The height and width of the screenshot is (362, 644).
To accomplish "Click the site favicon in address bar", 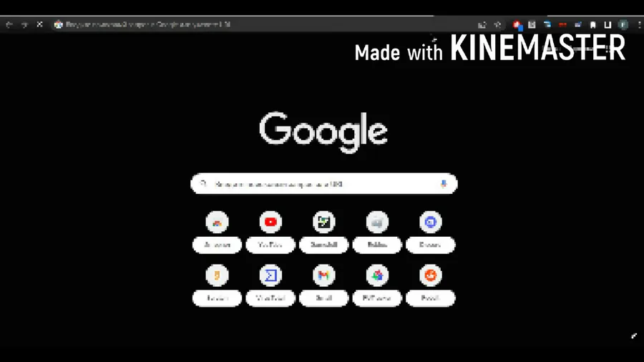I will pos(59,24).
